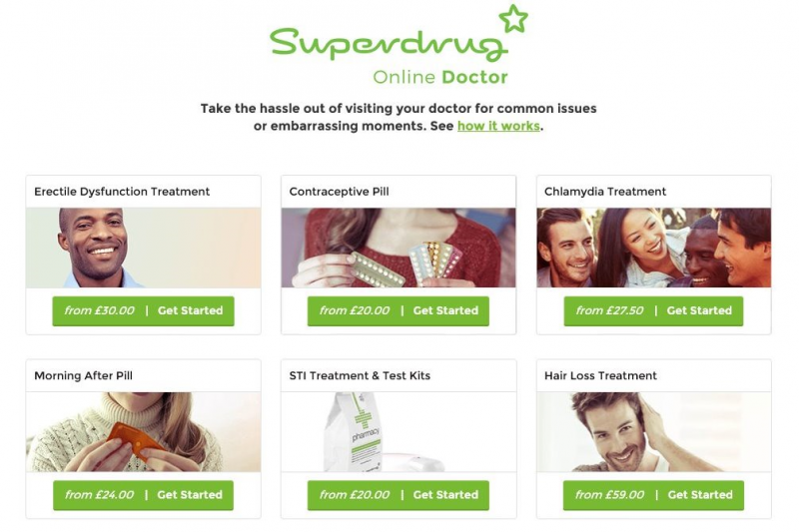Viewport: 799px width, 532px height.
Task: Select the Erectile Dysfunction Treatment heading
Action: coord(122,192)
